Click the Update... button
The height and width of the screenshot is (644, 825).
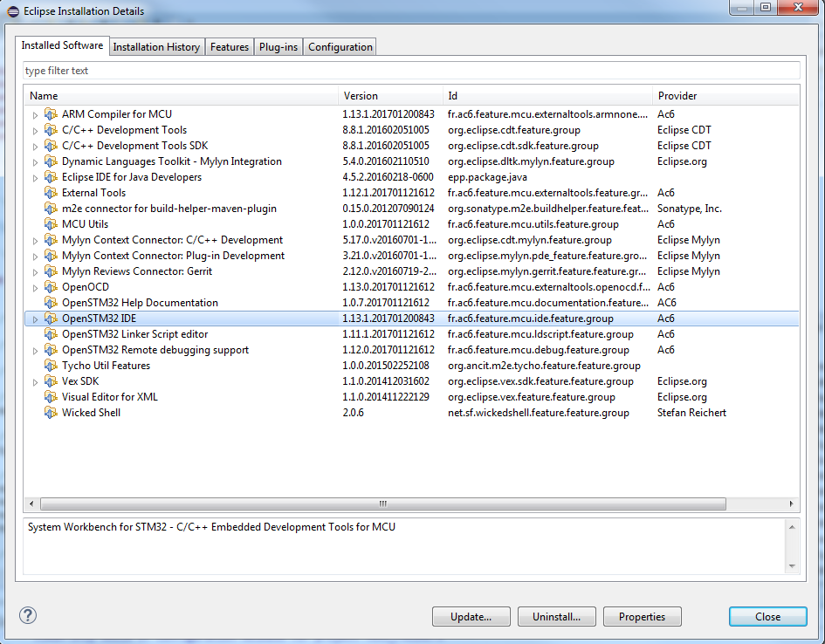point(471,617)
